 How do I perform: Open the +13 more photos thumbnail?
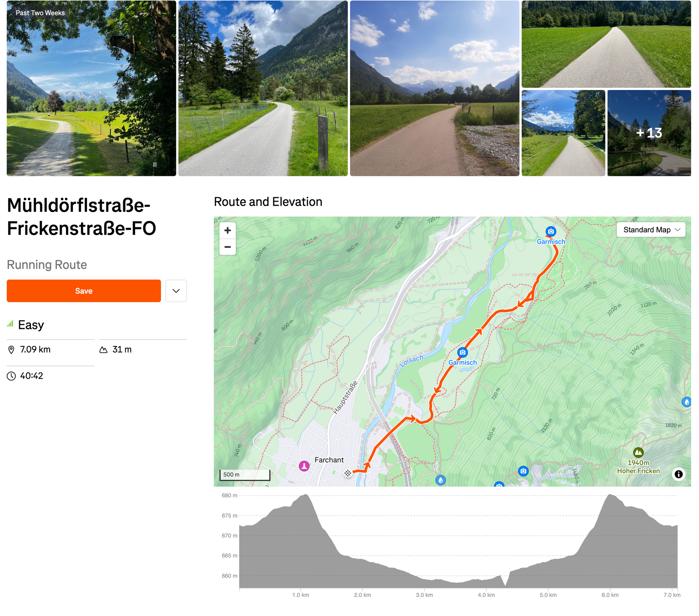(649, 133)
